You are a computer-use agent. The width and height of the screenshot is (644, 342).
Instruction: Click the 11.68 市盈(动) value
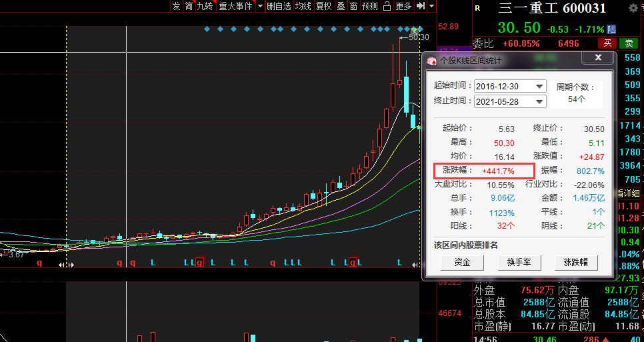[627, 327]
